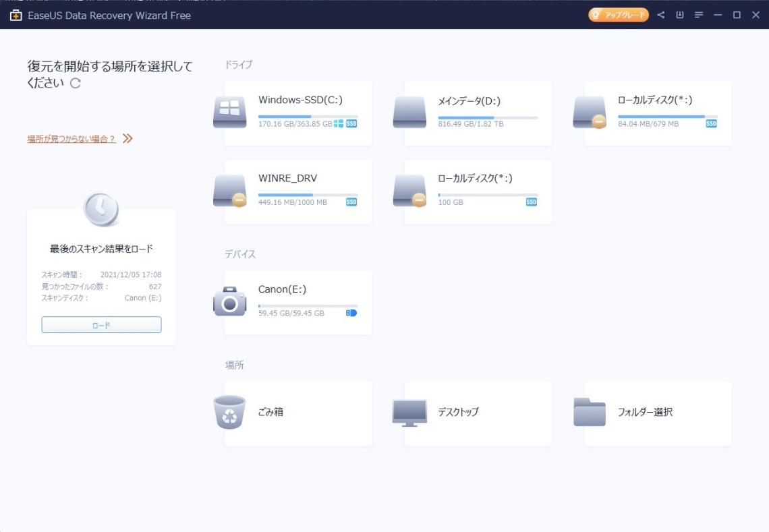Click the Windows logo badge on Windows-SSD(C:)
769x532 pixels.
[339, 123]
